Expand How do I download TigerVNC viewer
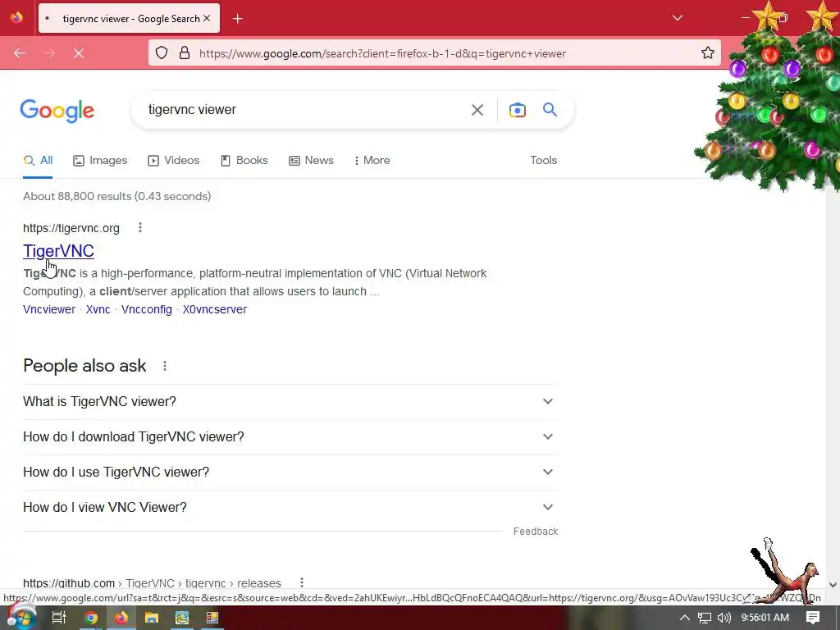Image resolution: width=840 pixels, height=630 pixels. [290, 436]
